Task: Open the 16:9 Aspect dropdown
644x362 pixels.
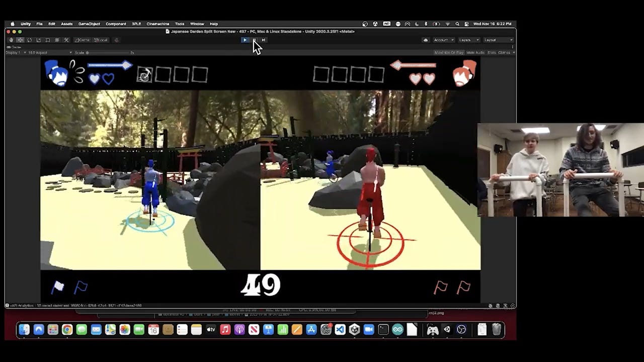Action: point(40,52)
